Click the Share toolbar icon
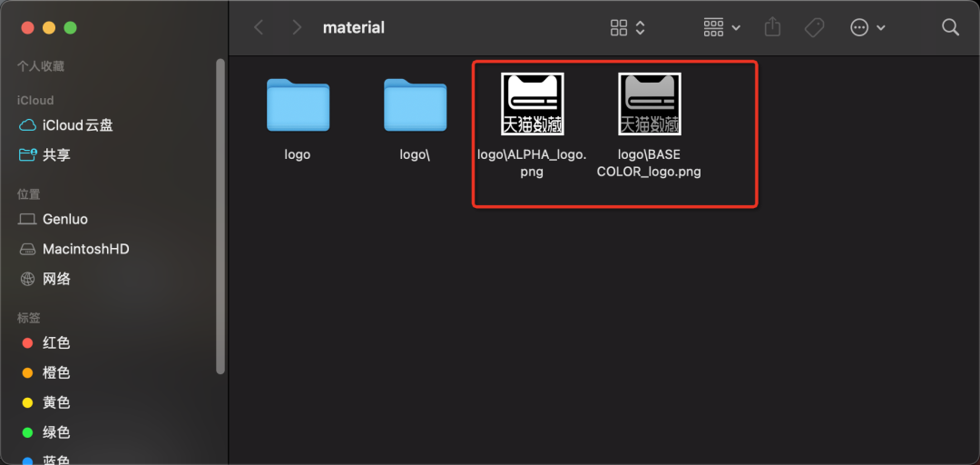 (x=773, y=27)
